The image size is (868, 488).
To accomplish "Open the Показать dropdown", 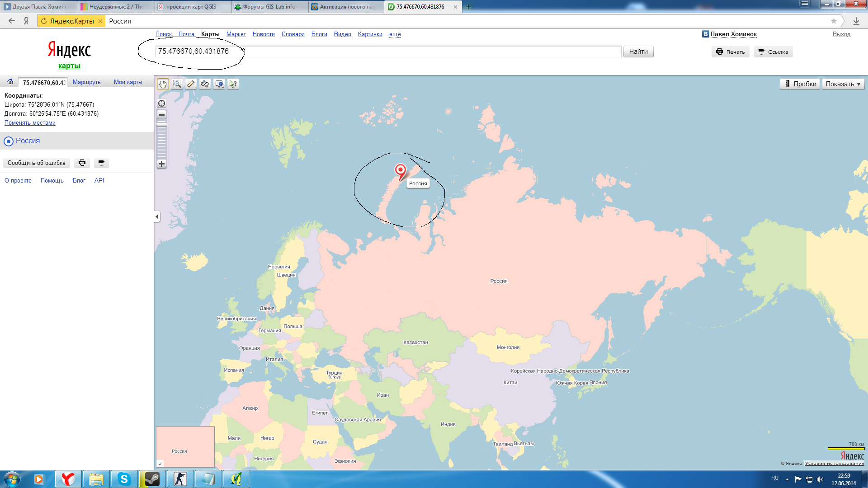I will click(x=843, y=84).
